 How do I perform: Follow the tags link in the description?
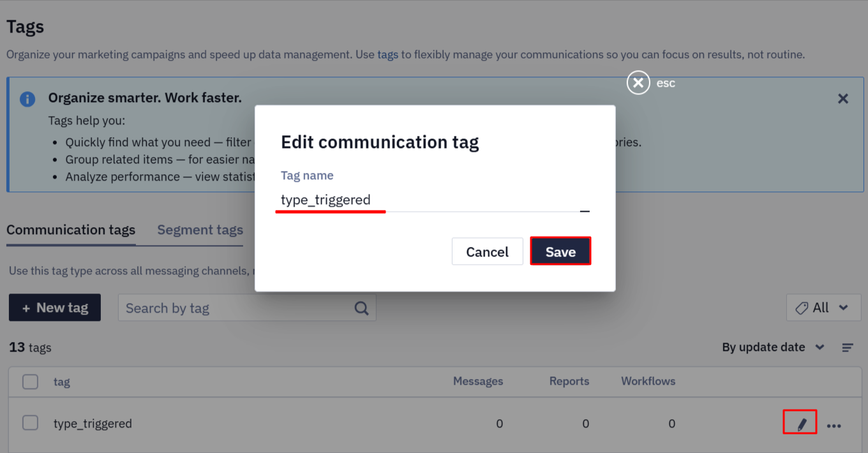click(387, 55)
